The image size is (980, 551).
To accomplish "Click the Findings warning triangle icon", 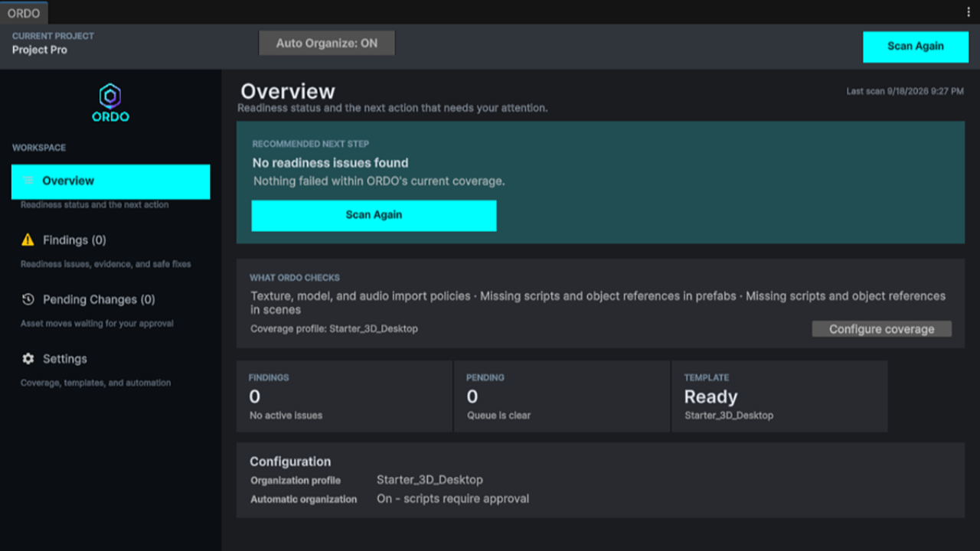I will pyautogui.click(x=28, y=240).
